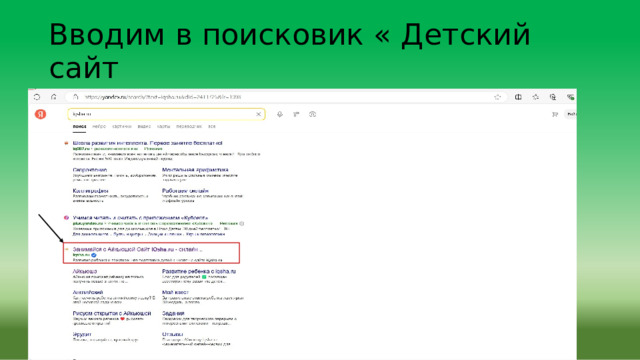This screenshot has width=640, height=360.
Task: Switch to the Нейро tab
Action: tap(99, 127)
